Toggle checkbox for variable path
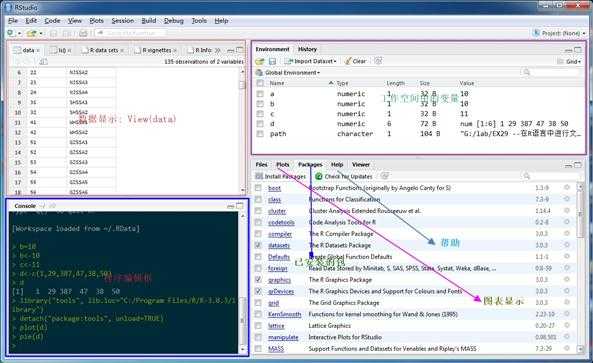Image resolution: width=593 pixels, height=363 pixels. click(x=260, y=133)
